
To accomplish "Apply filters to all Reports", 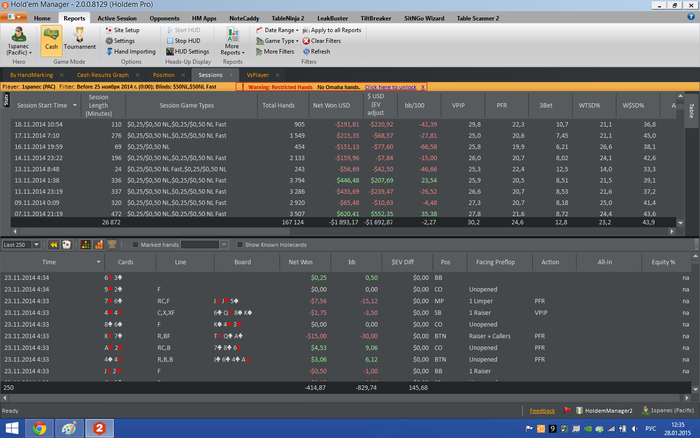I will click(332, 30).
